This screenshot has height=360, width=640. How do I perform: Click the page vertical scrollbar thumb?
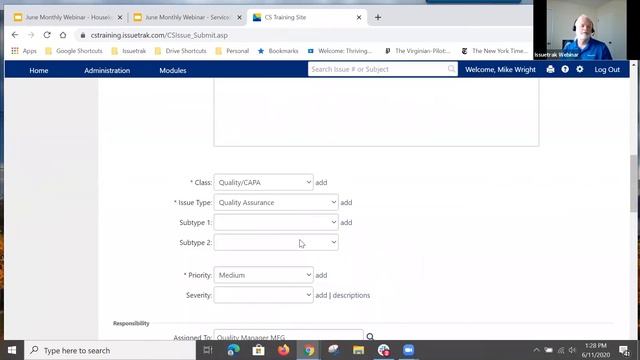(x=634, y=184)
